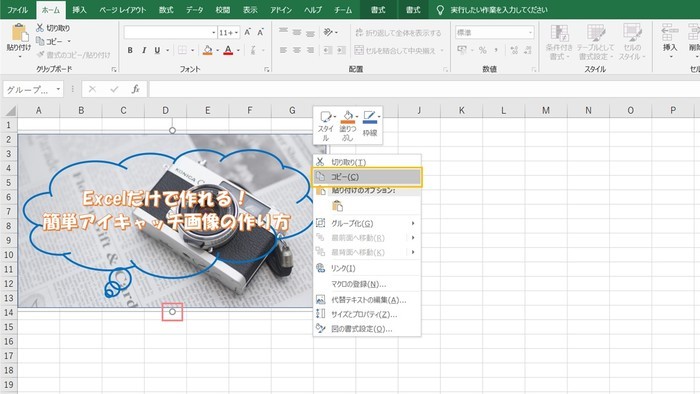Click the center horizontally icon

[296, 50]
